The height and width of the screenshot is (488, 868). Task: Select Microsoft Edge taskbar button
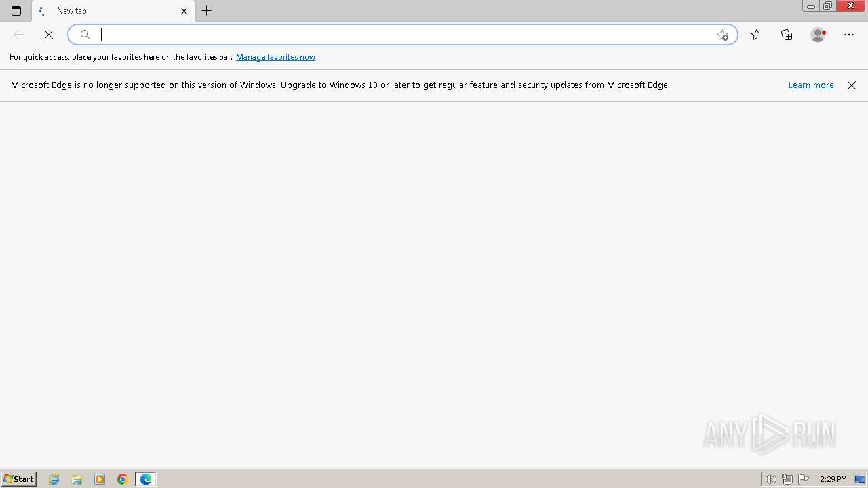(x=146, y=479)
